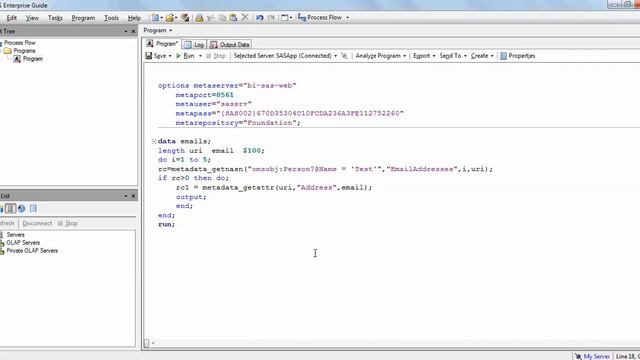
Task: Select the Private OLAP Servers node
Action: (x=32, y=251)
